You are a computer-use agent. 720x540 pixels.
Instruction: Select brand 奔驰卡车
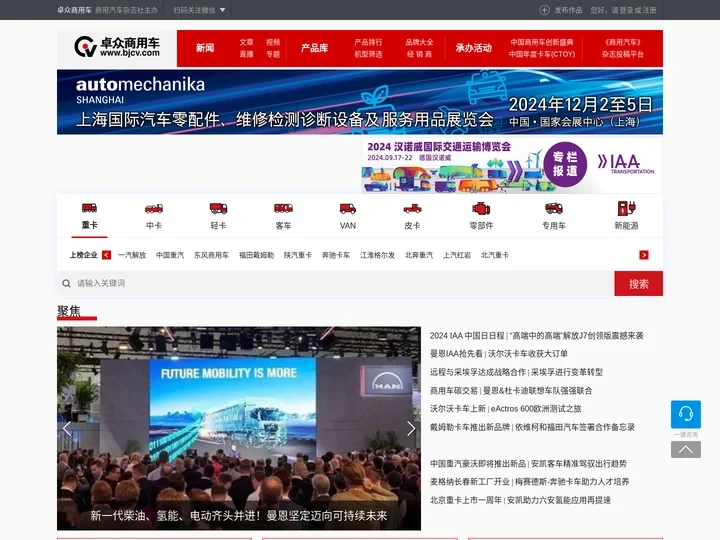pyautogui.click(x=336, y=255)
